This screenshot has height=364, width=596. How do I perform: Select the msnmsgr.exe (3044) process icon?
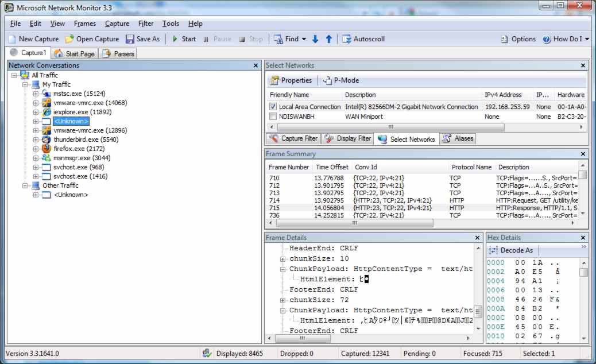click(x=47, y=158)
